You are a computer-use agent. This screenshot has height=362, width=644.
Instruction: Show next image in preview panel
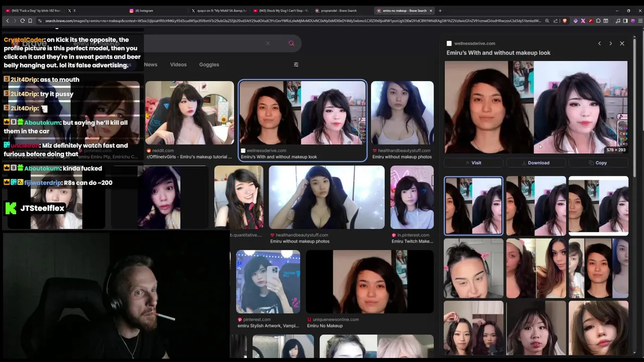point(611,44)
